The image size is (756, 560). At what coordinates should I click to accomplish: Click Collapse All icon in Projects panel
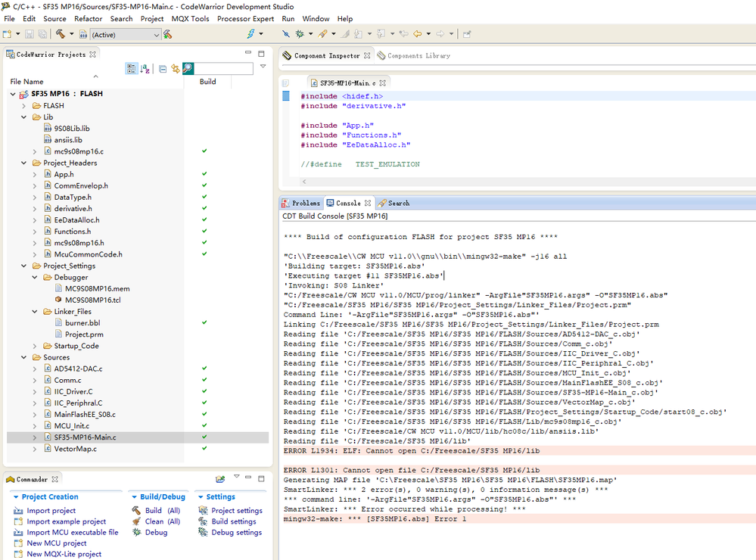(163, 69)
